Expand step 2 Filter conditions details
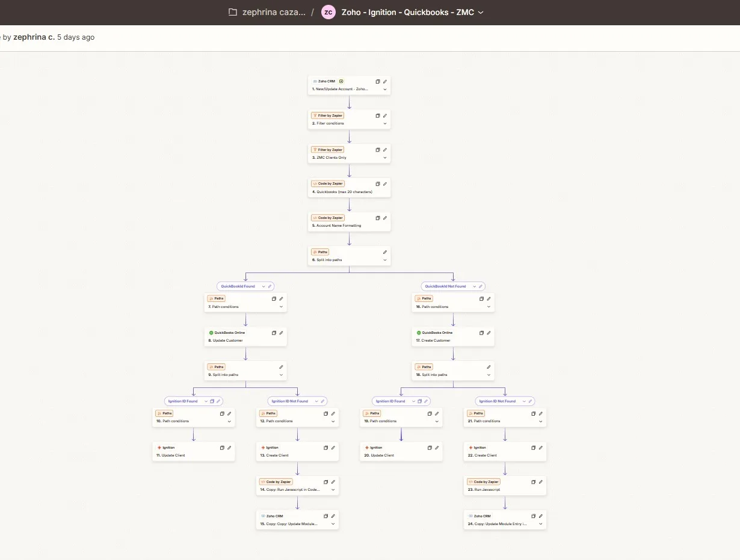Viewport: 740px width, 560px height. 385,123
